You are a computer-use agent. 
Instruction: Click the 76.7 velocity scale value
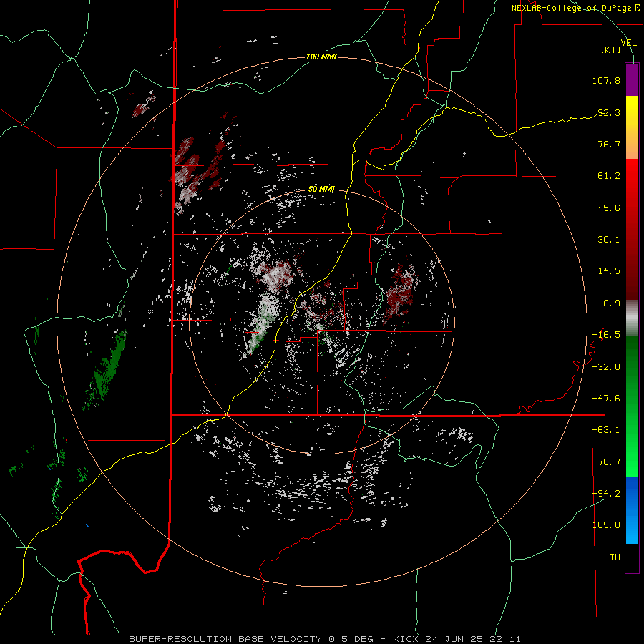609,144
